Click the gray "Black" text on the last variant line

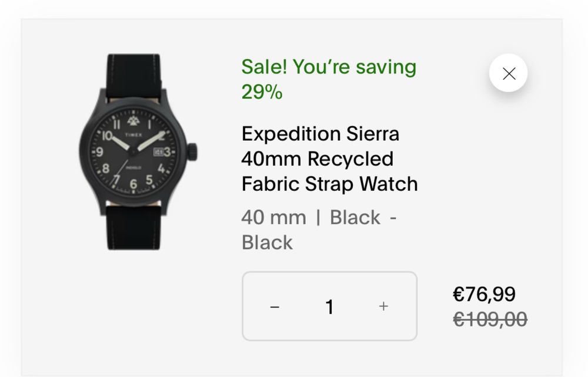coord(267,243)
